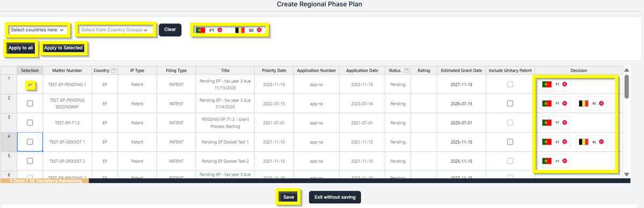644x208 pixels.
Task: Remove PT decision from TEST-EP-PENDING SECONDARY
Action: tap(565, 103)
